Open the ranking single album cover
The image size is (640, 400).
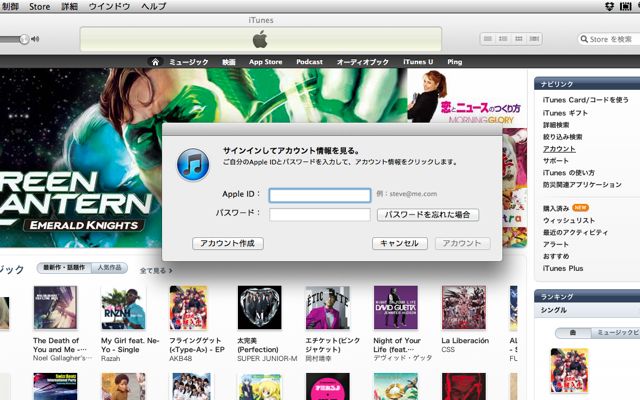(569, 370)
